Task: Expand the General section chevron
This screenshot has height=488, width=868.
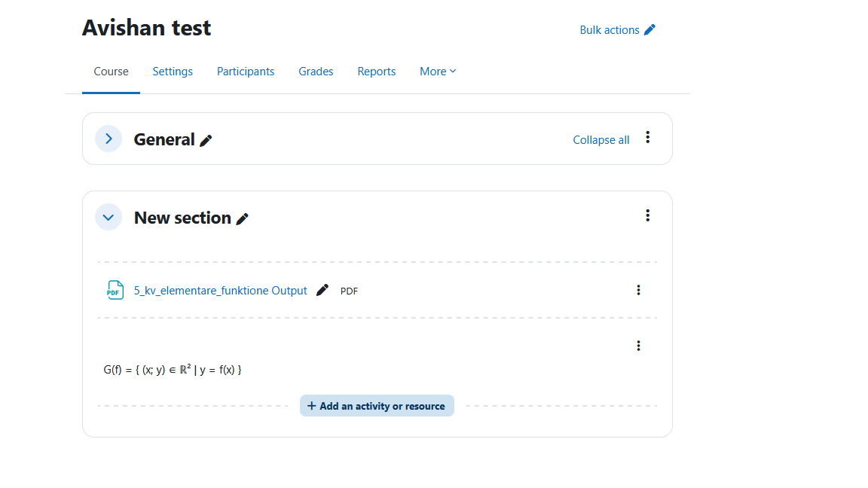Action: point(108,139)
